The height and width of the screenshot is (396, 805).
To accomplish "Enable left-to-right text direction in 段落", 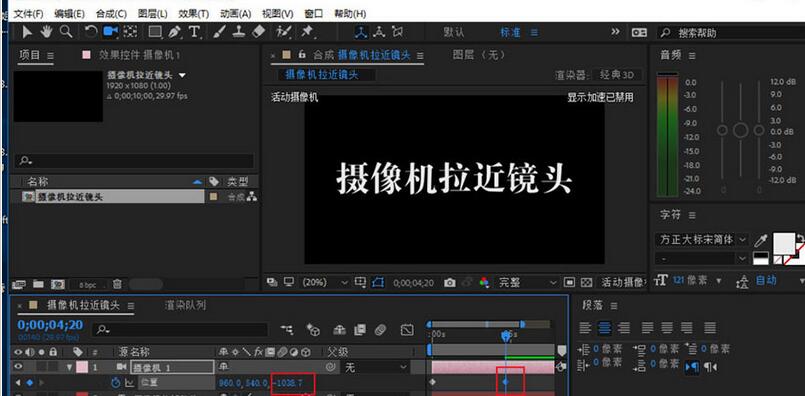I will coord(692,367).
